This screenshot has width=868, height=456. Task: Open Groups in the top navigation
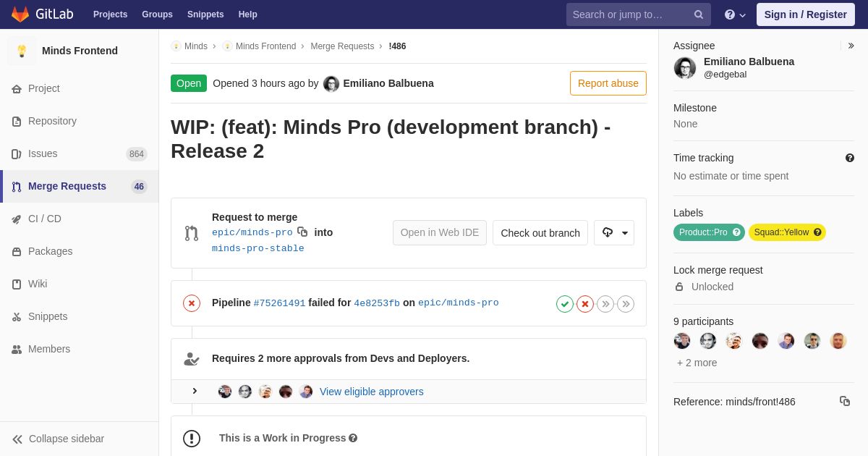(x=157, y=14)
